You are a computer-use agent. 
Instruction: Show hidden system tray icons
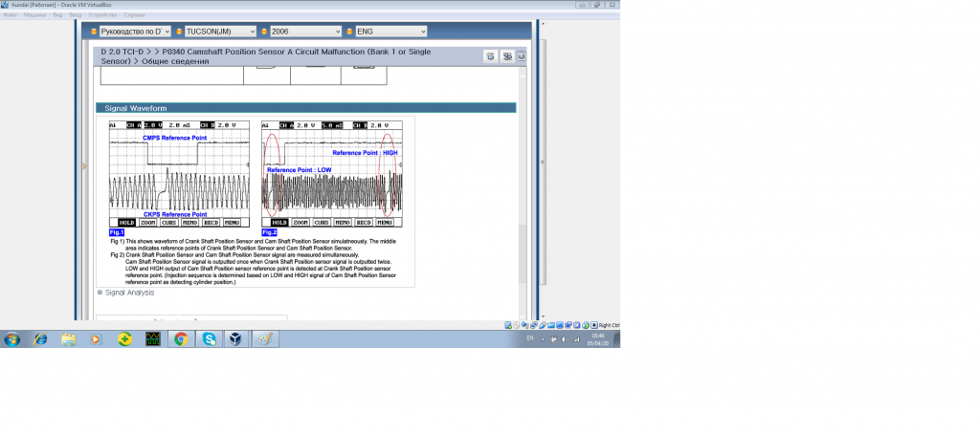click(x=543, y=338)
